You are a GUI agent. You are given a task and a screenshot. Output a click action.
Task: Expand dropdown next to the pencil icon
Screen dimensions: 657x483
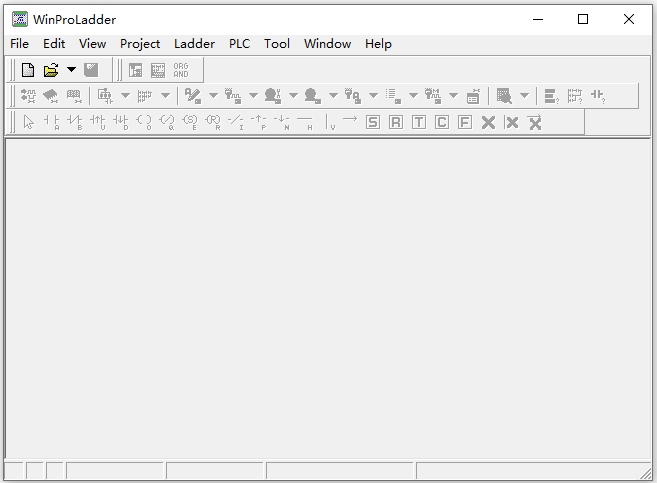pyautogui.click(x=213, y=96)
